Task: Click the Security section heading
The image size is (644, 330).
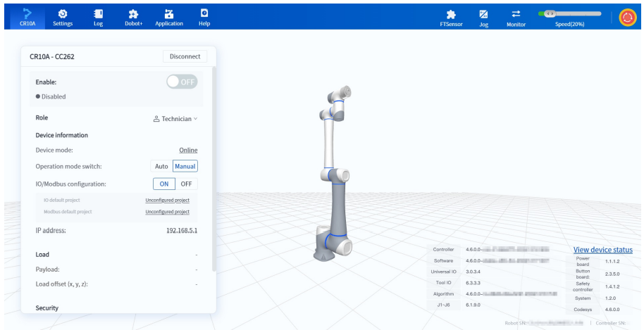Action: pos(47,308)
